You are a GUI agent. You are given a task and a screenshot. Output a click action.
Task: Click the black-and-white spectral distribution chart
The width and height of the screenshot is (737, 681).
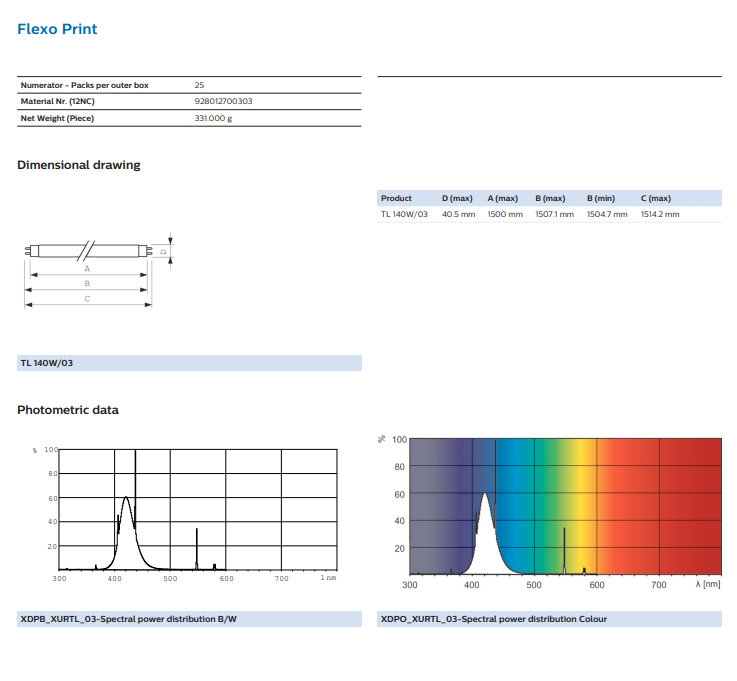(186, 515)
